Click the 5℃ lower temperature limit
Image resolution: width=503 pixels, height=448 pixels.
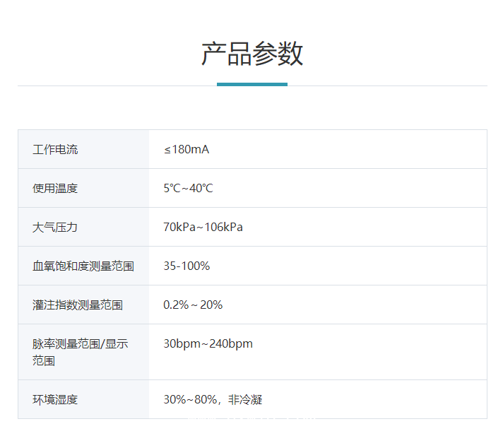coord(172,189)
